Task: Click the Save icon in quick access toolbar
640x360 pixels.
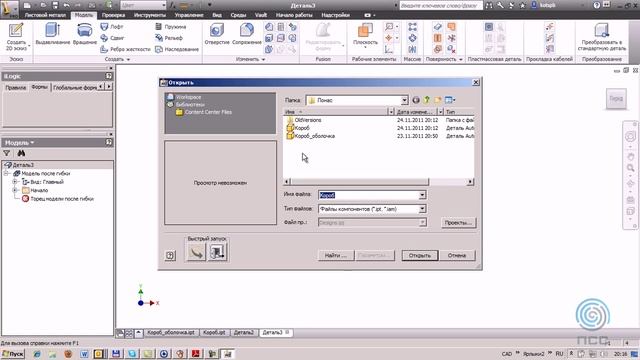Action: tap(55, 5)
